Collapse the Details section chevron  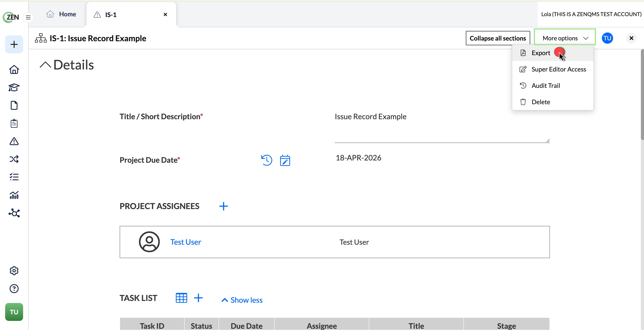[x=45, y=65]
